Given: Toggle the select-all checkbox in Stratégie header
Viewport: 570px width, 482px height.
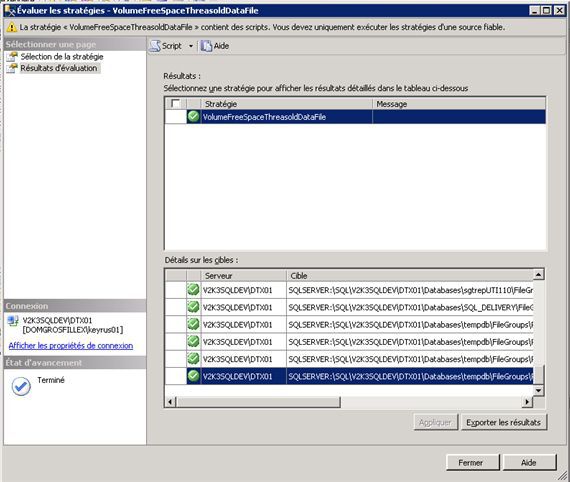Looking at the screenshot, I should tap(175, 104).
